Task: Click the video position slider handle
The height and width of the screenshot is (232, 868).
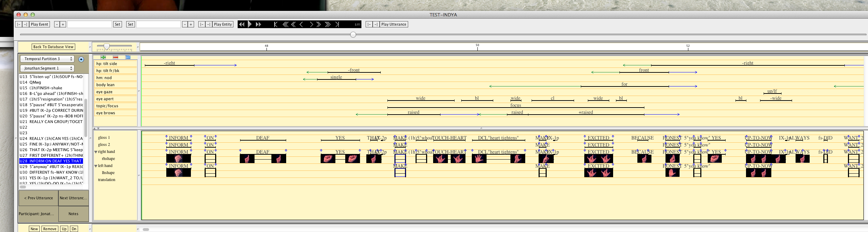Action: [x=353, y=34]
